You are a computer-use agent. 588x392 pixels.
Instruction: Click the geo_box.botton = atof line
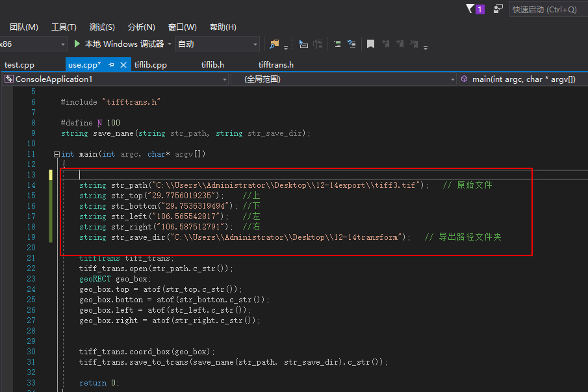(x=174, y=300)
